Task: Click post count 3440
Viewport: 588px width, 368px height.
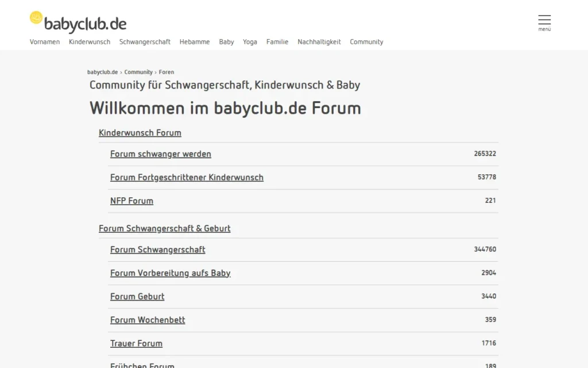Action: pos(489,296)
